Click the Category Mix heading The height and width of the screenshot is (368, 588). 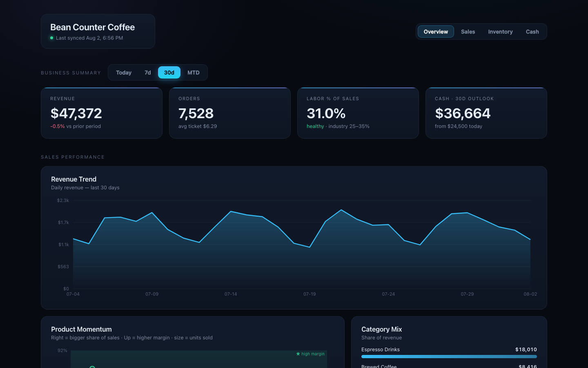tap(382, 329)
